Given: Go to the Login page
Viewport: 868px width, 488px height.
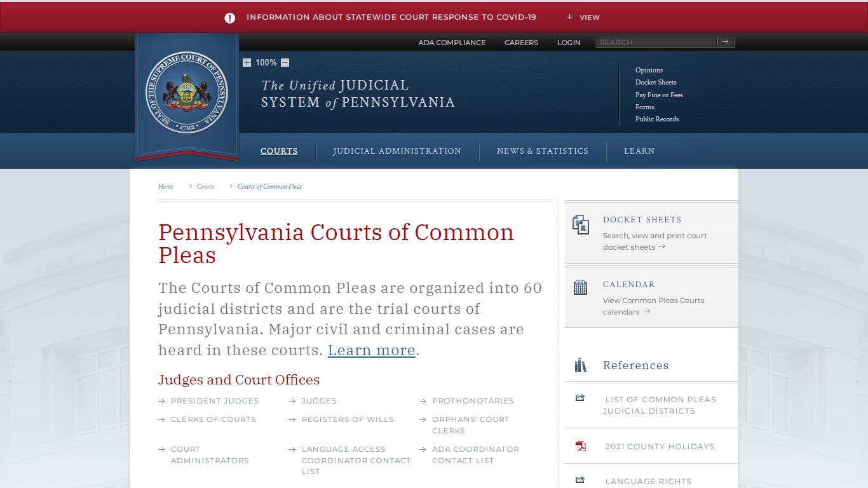Looking at the screenshot, I should (x=569, y=43).
